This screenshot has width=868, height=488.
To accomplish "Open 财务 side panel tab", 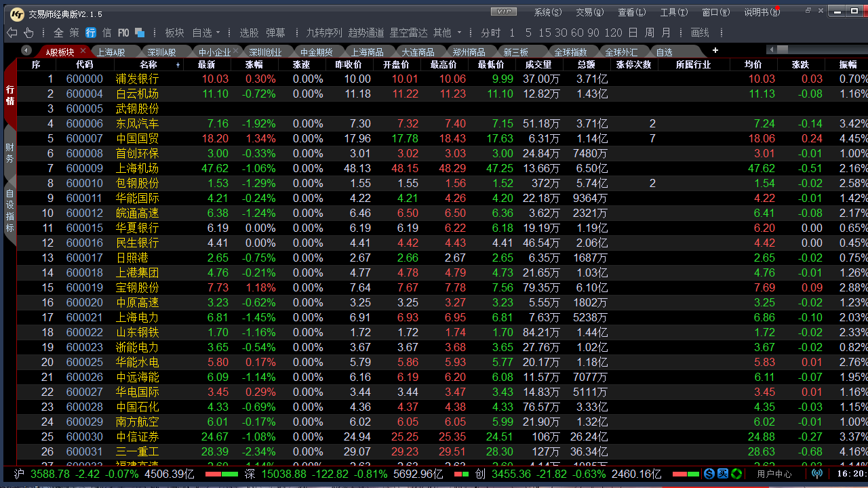I will pos(9,152).
